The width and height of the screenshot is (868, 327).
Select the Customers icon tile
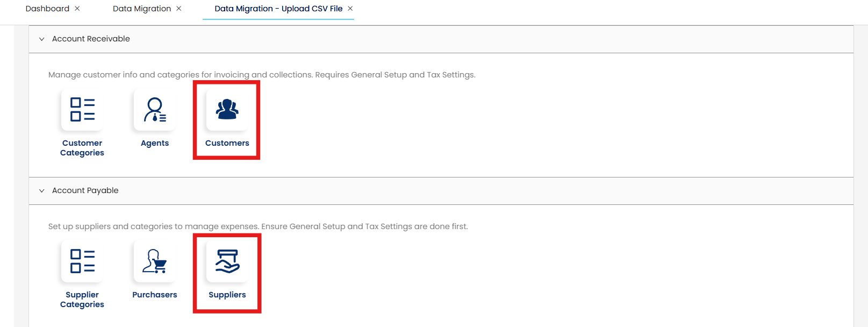point(227,110)
